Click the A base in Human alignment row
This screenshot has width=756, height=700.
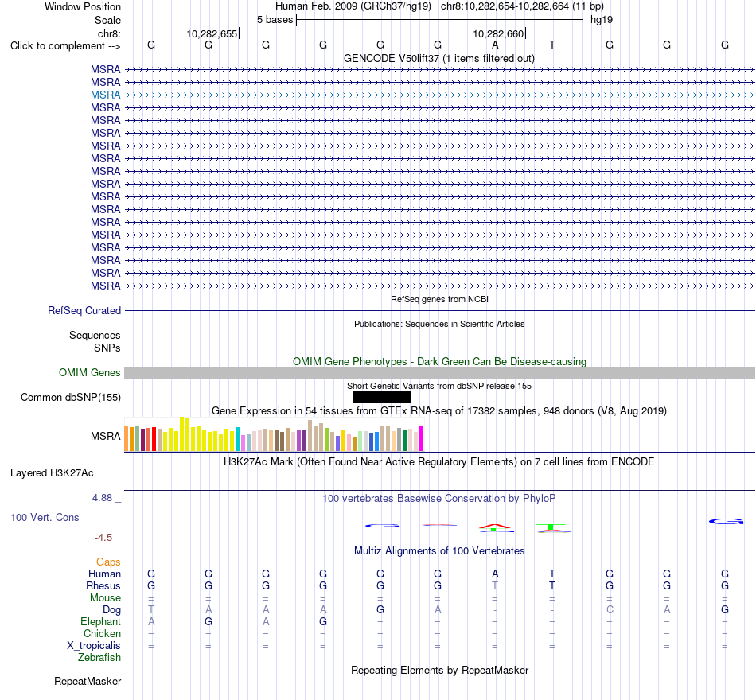pos(495,574)
